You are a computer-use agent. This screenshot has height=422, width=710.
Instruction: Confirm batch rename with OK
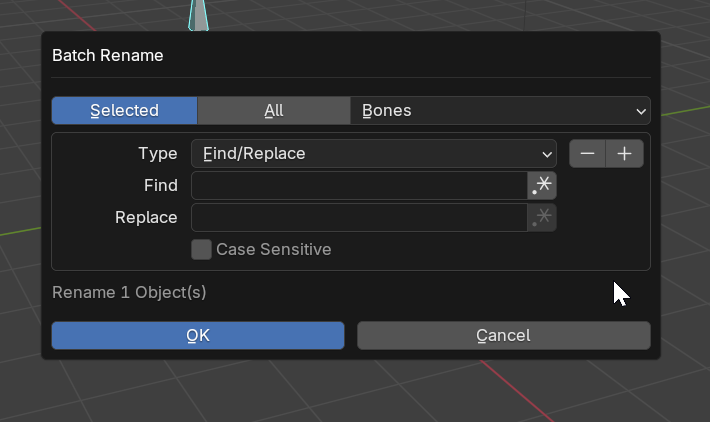tap(198, 336)
